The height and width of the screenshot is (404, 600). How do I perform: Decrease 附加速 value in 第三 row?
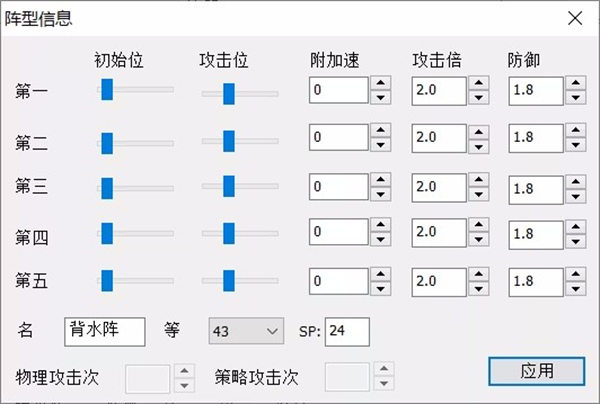coord(380,194)
